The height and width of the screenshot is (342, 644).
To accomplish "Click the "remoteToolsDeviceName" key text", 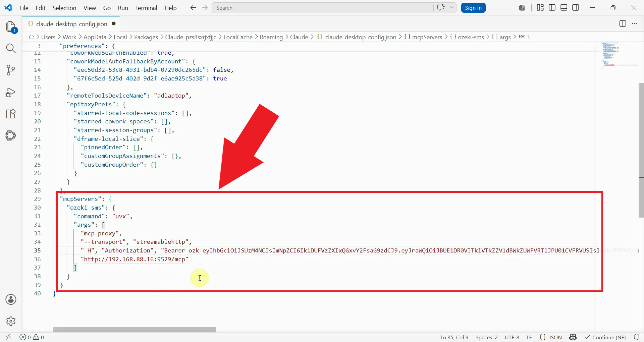I will point(107,96).
